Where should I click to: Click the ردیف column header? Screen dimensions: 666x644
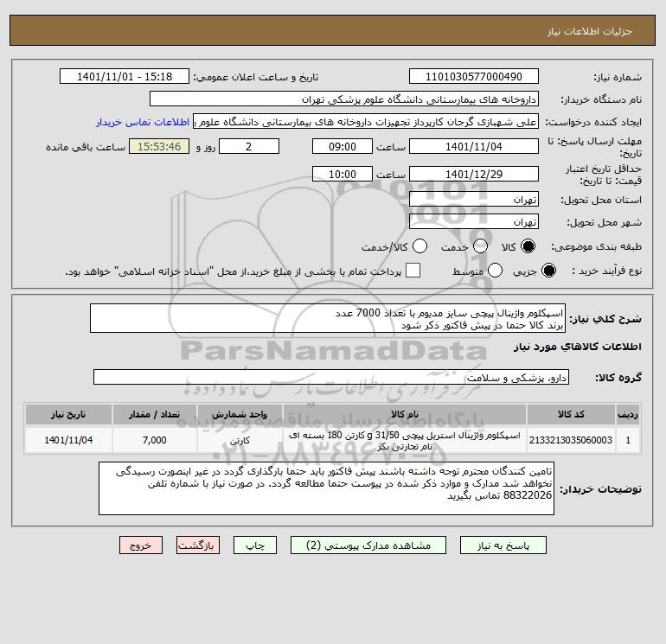[628, 414]
